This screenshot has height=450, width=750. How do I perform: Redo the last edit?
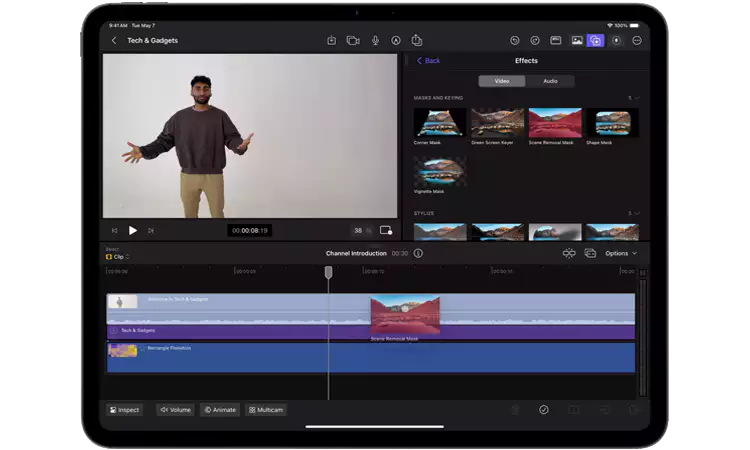tap(535, 41)
